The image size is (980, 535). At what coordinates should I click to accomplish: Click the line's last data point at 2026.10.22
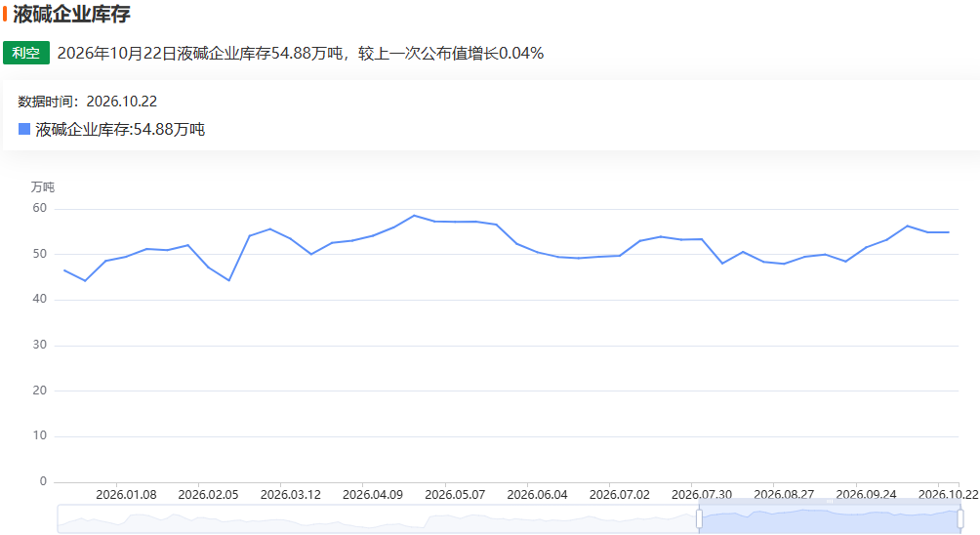tap(949, 232)
